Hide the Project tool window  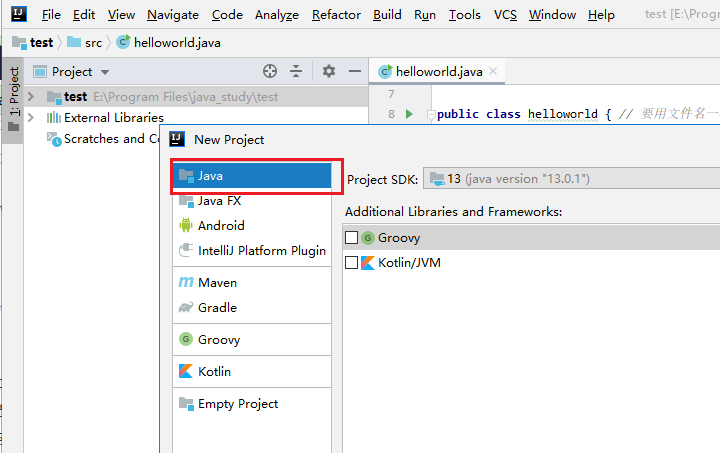click(x=355, y=71)
